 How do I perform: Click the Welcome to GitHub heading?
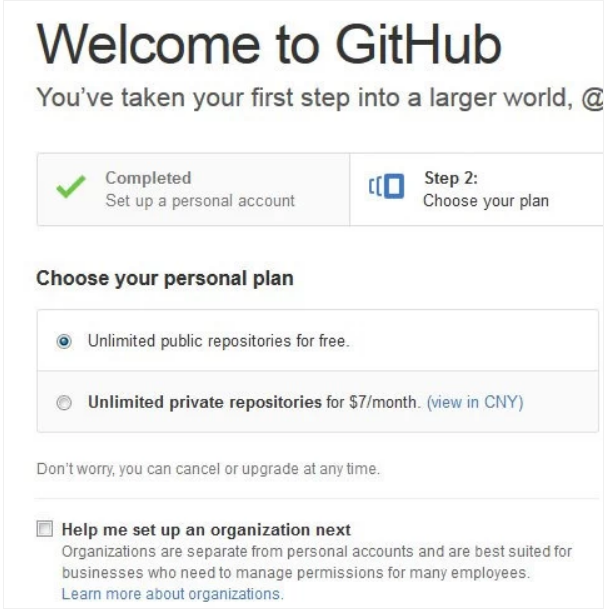pyautogui.click(x=268, y=45)
